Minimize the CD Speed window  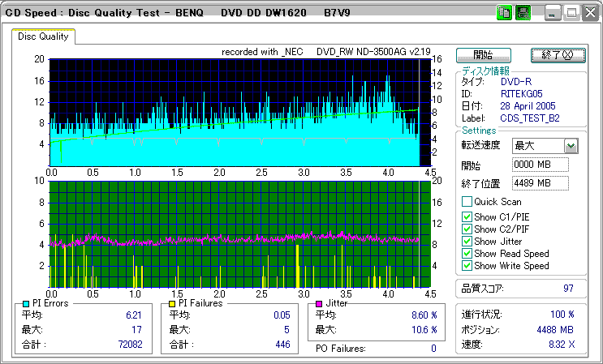point(552,13)
